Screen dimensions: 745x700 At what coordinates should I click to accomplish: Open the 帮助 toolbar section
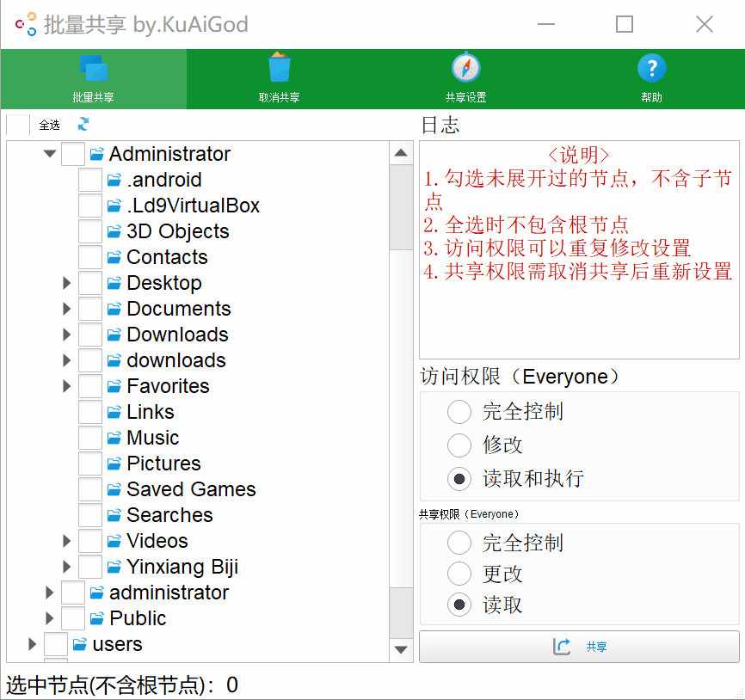[651, 79]
